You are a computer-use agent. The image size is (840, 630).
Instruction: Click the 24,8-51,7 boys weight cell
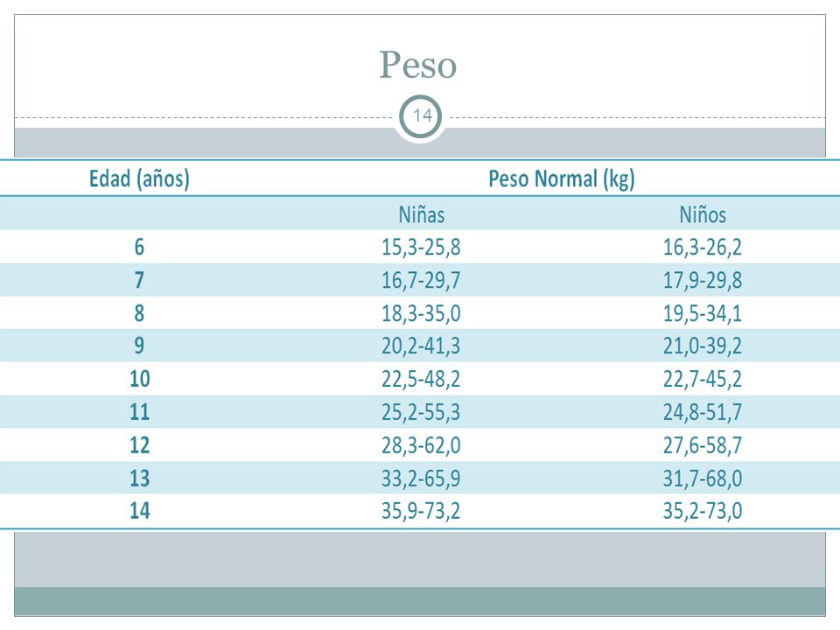point(703,412)
